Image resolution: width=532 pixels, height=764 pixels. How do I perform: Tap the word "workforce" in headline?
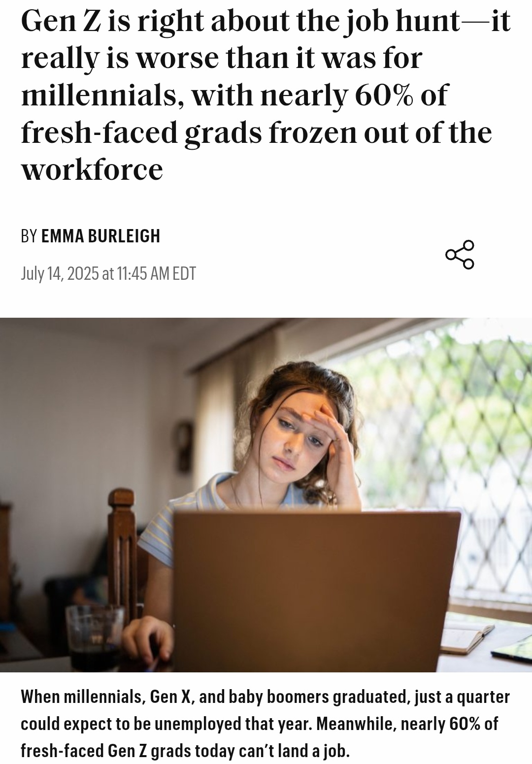click(x=92, y=170)
